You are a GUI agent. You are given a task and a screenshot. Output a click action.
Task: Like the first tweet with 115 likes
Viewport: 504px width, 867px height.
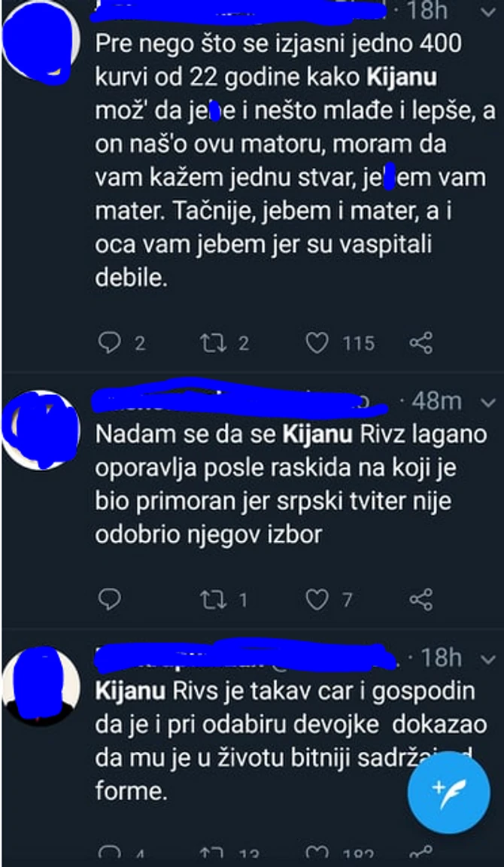(317, 343)
